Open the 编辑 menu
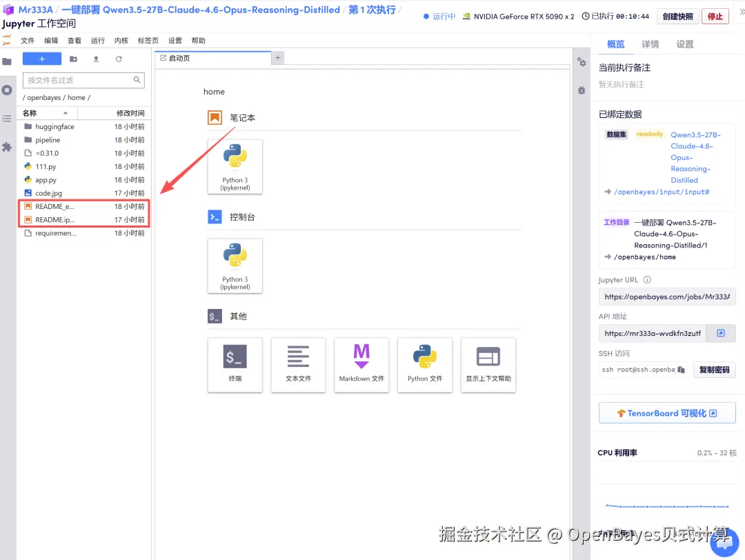The image size is (745, 560). (x=51, y=41)
